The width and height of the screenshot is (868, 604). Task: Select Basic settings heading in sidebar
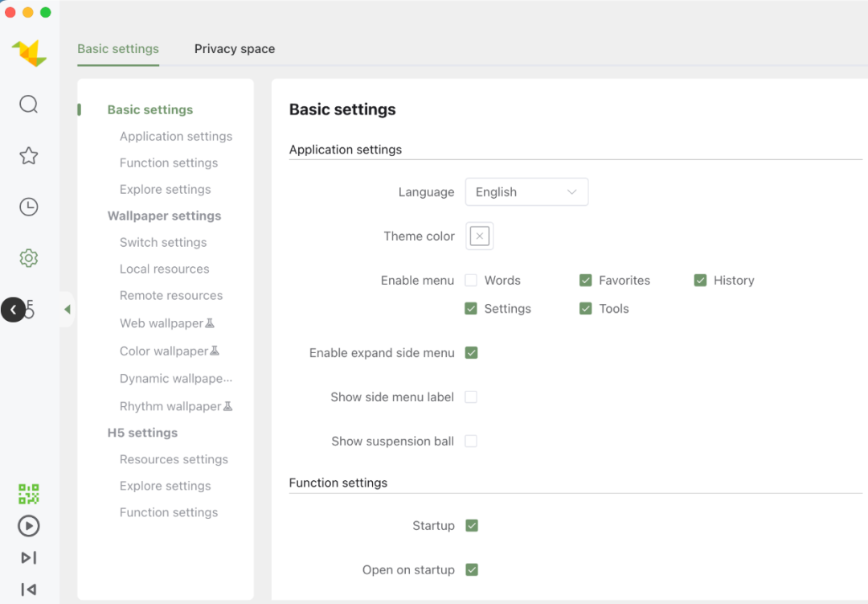click(150, 109)
